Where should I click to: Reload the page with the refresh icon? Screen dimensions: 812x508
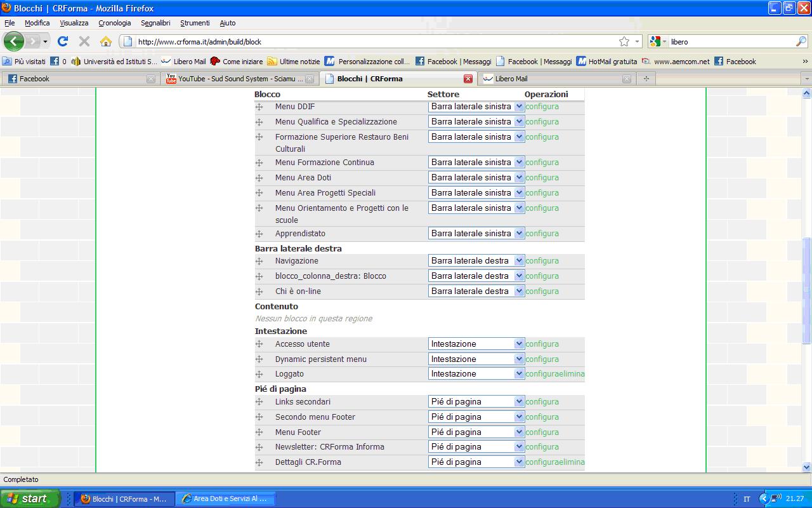(62, 41)
